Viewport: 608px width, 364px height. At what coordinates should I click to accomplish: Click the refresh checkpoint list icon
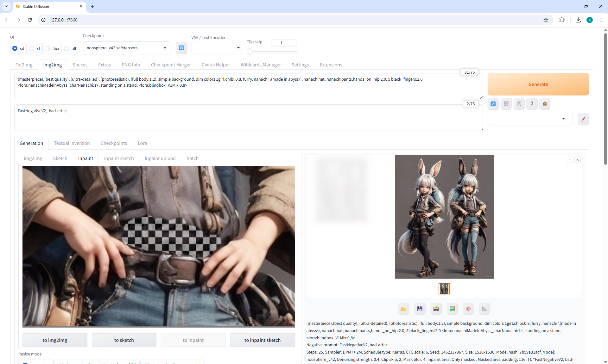click(181, 48)
